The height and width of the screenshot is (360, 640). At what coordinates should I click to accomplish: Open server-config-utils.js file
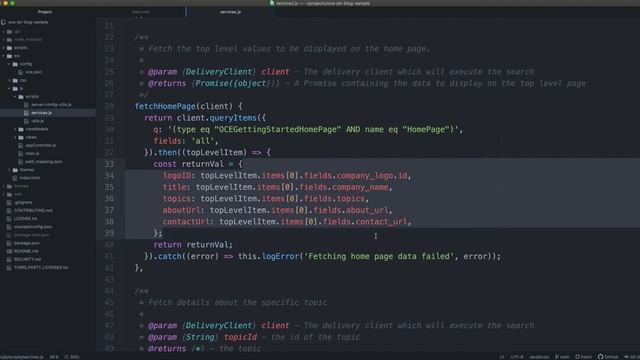[x=51, y=105]
